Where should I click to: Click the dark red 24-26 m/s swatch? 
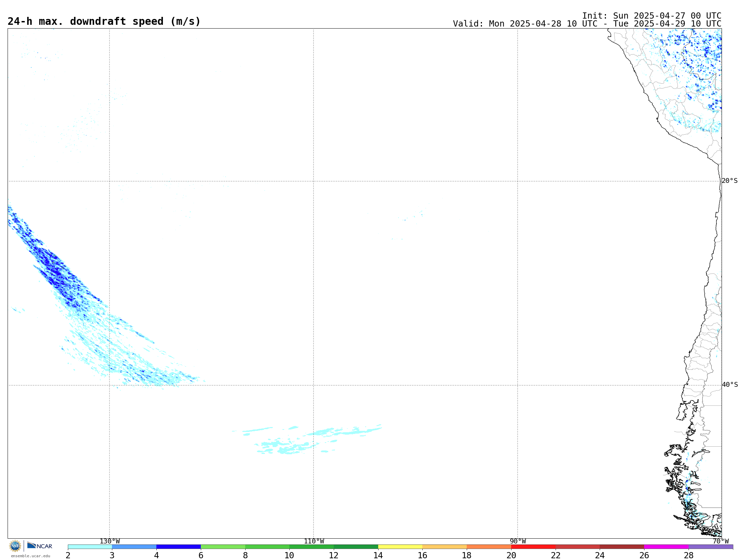(622, 547)
